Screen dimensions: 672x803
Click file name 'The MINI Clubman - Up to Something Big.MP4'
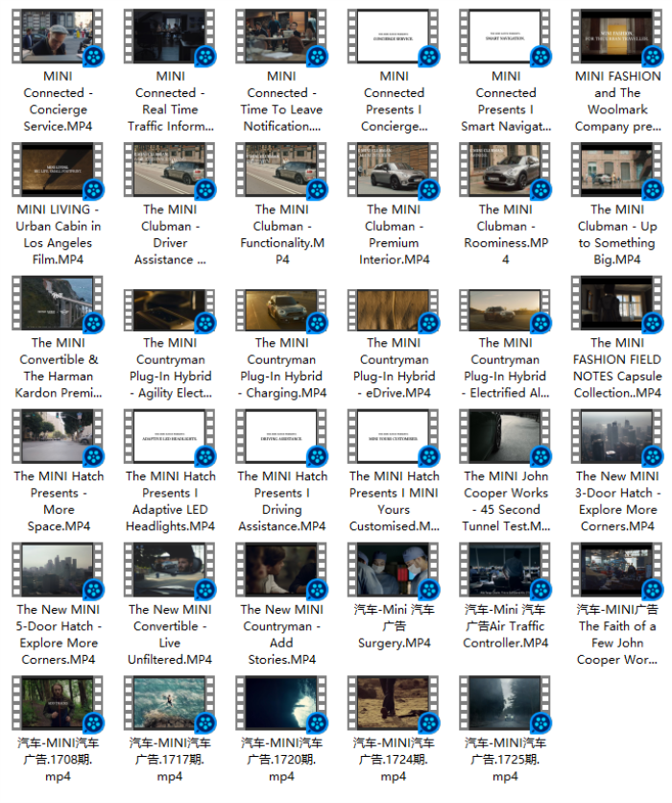tap(617, 234)
